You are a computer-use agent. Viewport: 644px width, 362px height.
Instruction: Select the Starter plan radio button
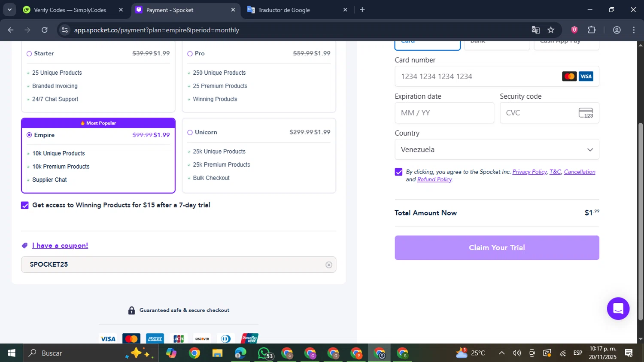(29, 54)
